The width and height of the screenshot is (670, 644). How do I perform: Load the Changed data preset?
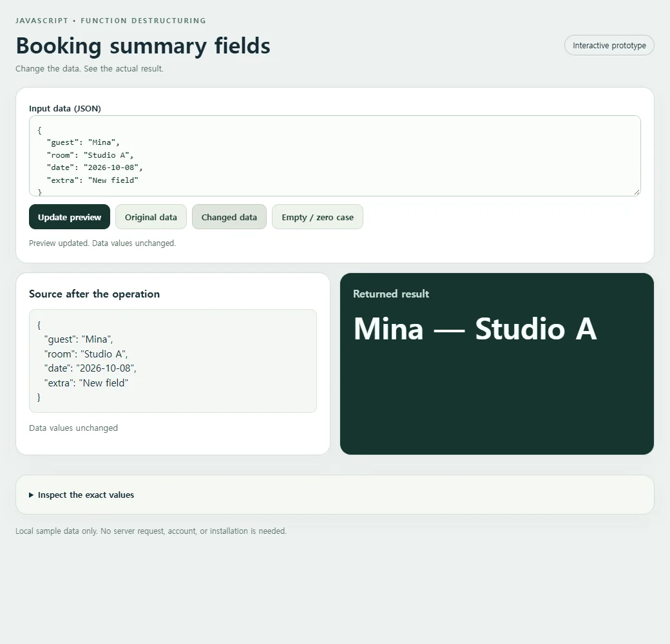229,217
